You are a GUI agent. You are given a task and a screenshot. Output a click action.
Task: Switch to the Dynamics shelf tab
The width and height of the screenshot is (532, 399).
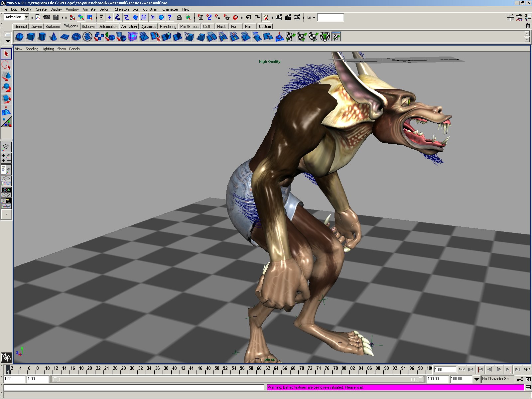(148, 27)
